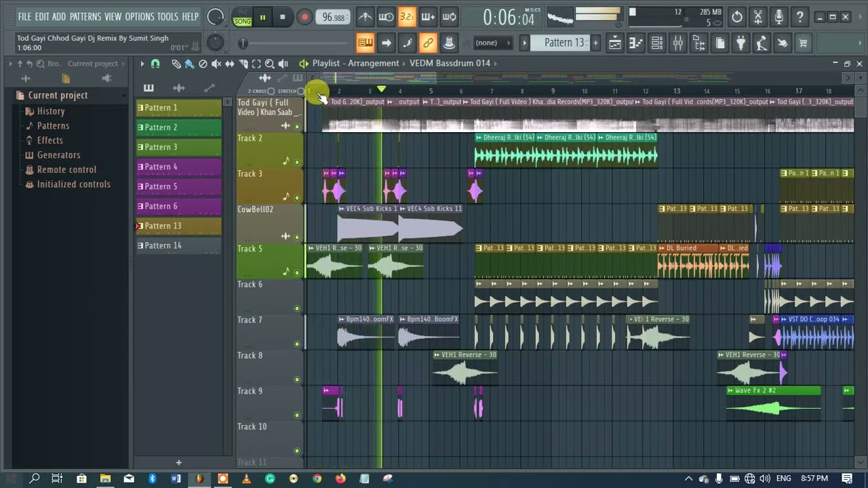
Task: Select the Slip tool in the Playlist
Action: [230, 64]
